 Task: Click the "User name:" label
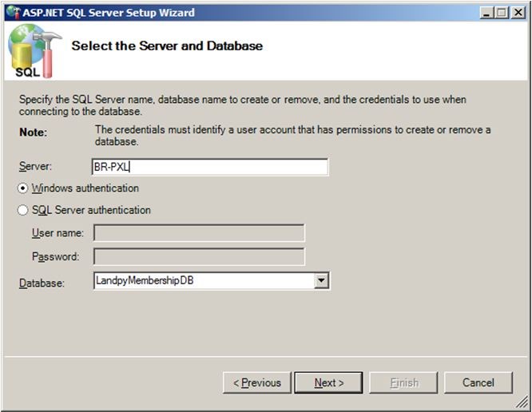tap(58, 233)
